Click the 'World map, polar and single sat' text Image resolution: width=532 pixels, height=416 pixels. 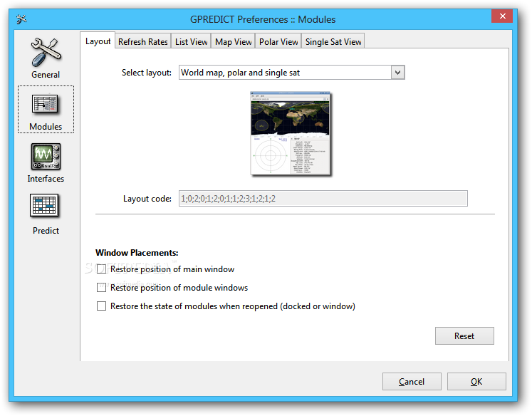coord(240,73)
